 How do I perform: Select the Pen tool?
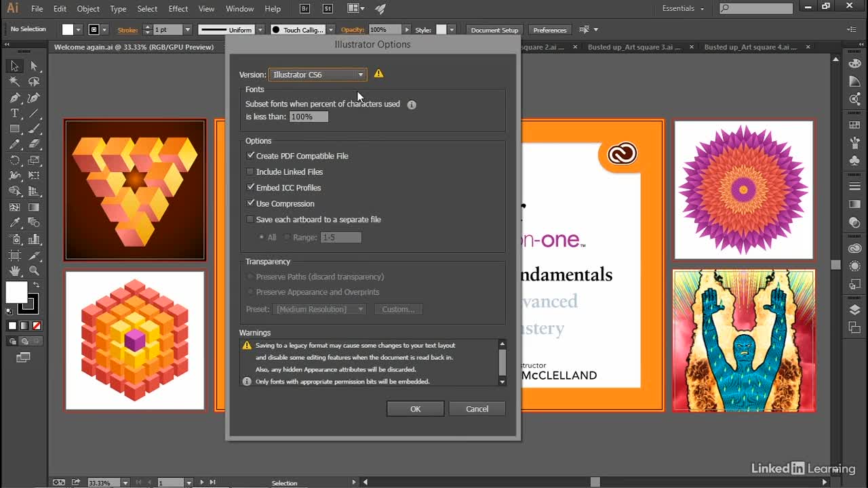(x=14, y=98)
